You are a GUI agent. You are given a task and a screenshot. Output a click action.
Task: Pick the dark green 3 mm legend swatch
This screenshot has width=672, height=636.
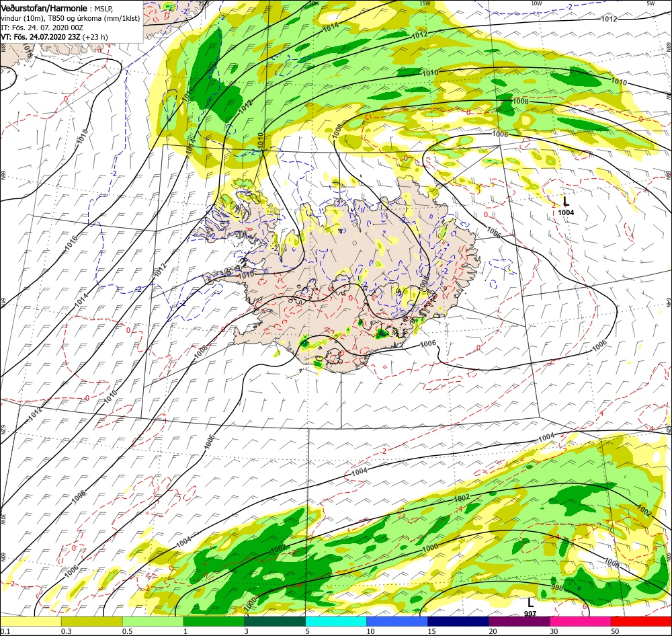[x=275, y=621]
